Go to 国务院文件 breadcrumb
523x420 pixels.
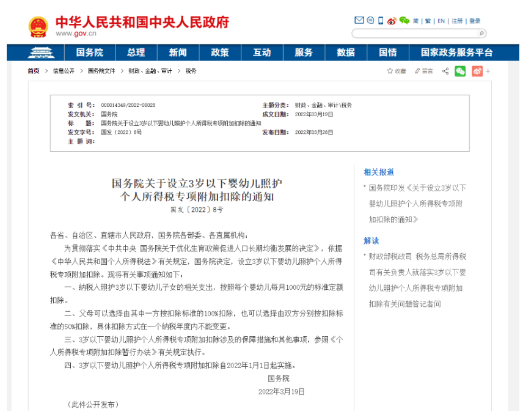coord(101,71)
